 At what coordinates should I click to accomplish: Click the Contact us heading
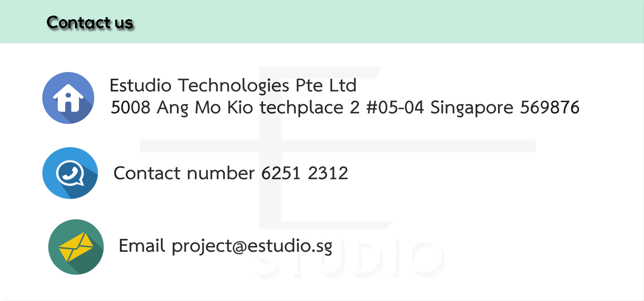click(x=90, y=23)
